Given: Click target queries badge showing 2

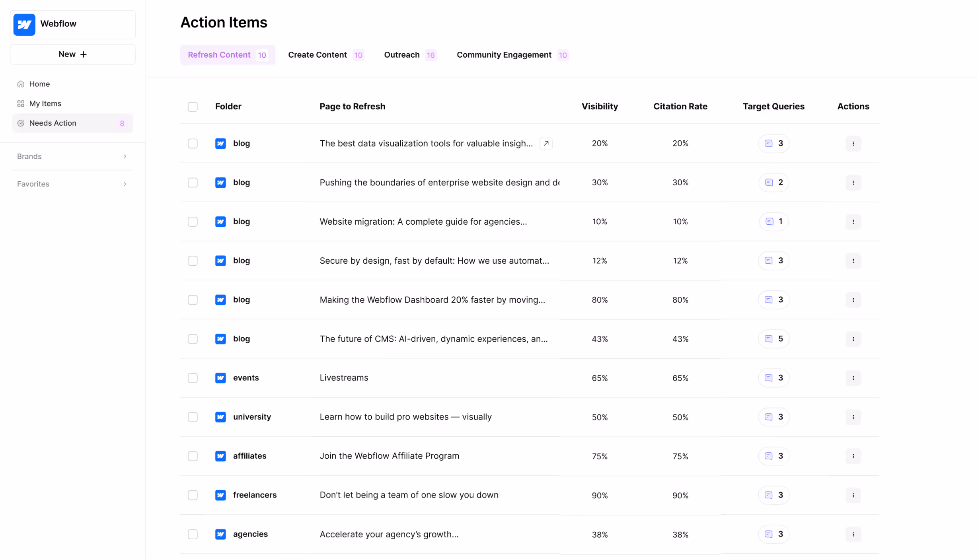Looking at the screenshot, I should [x=773, y=183].
